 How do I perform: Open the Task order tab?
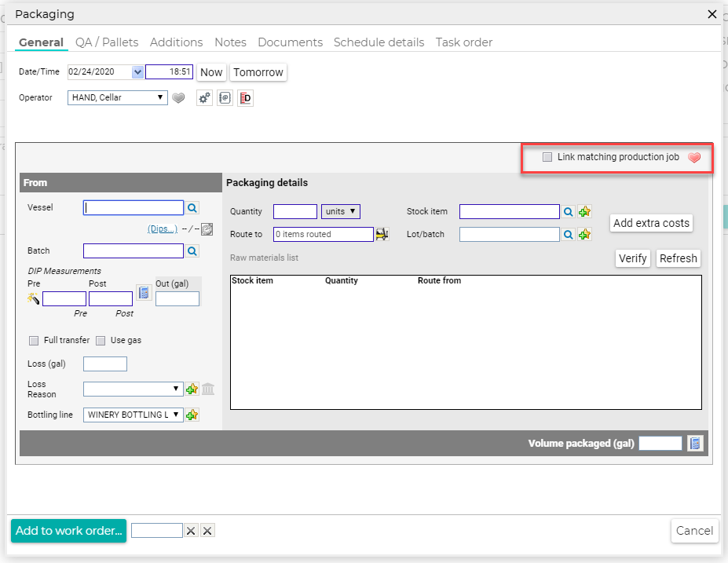tap(464, 42)
